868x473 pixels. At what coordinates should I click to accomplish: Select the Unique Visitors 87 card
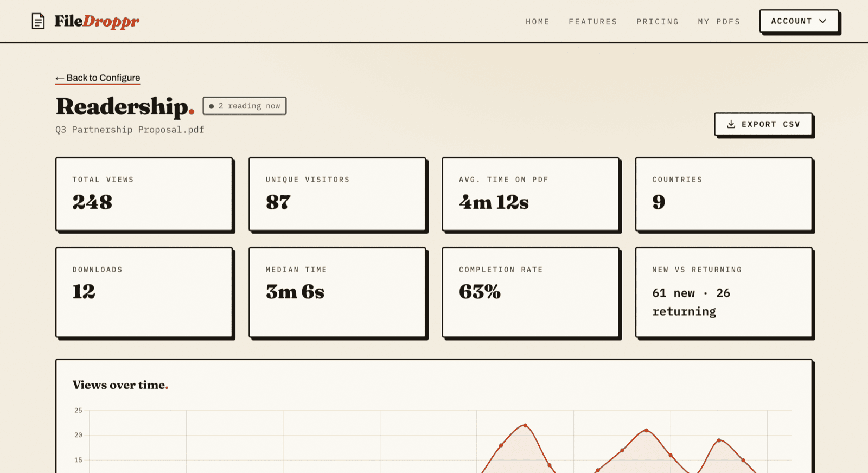coord(337,194)
